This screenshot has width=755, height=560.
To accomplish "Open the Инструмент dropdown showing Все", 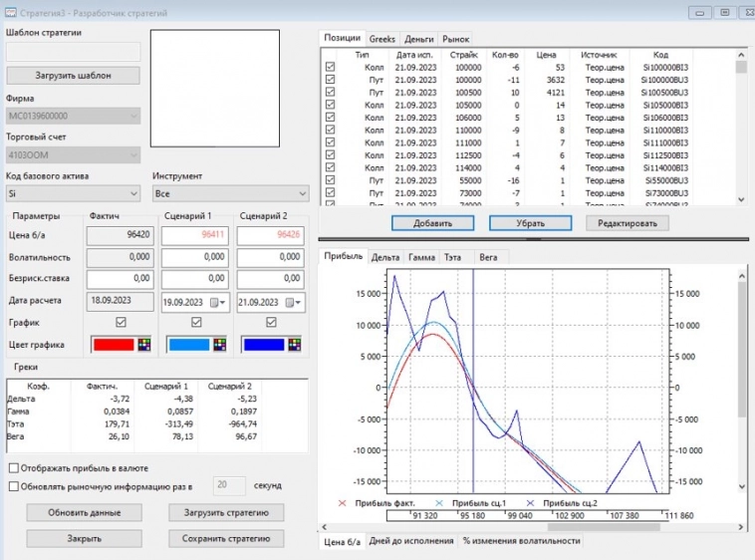I will tap(301, 193).
